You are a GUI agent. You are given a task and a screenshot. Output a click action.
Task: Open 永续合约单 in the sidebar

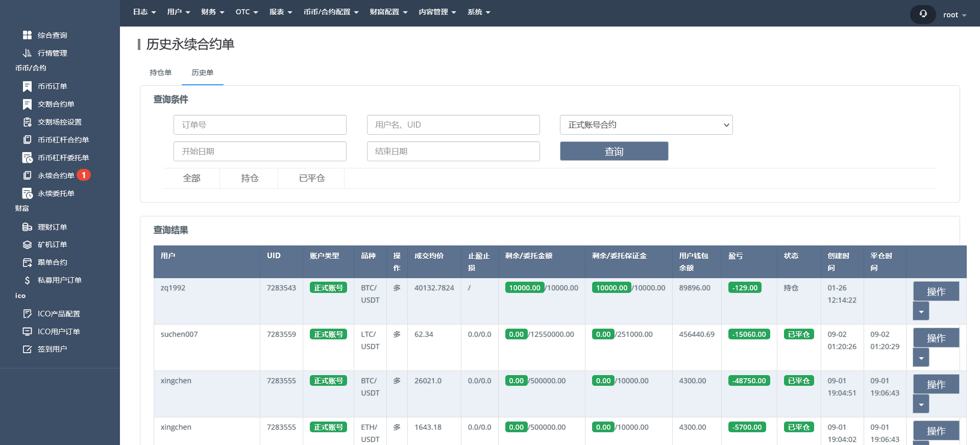click(x=56, y=176)
